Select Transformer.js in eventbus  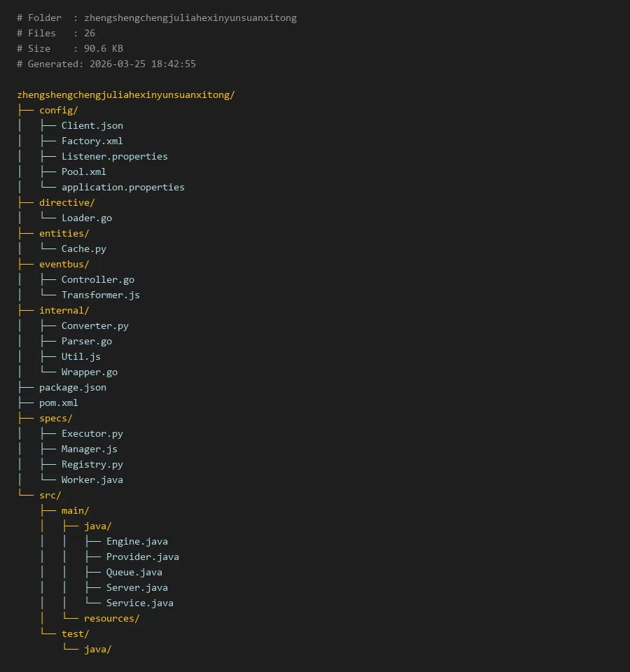coord(100,295)
